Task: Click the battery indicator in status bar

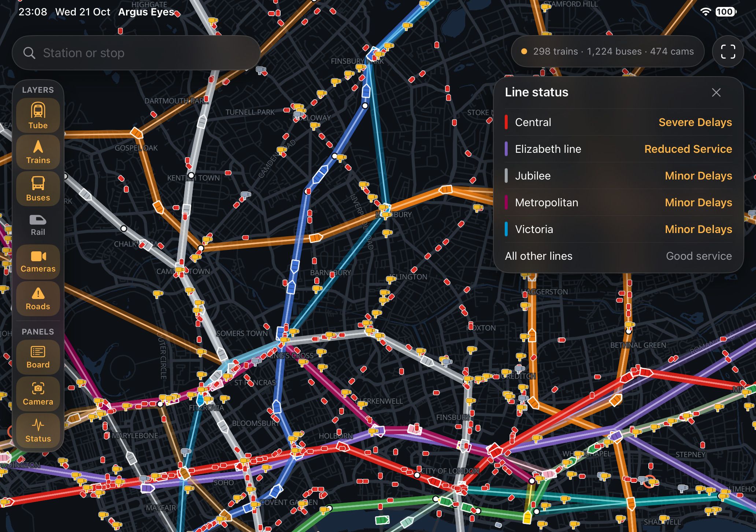Action: (x=726, y=12)
